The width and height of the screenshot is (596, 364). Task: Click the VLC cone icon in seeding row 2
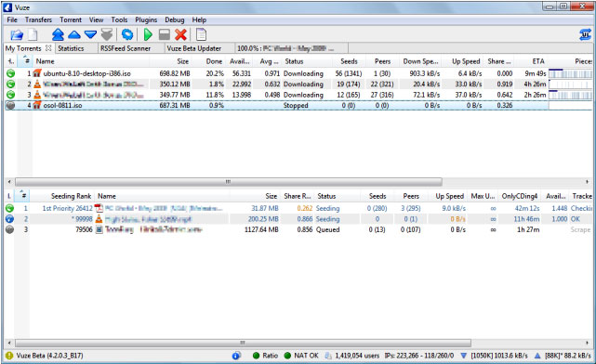pos(99,218)
